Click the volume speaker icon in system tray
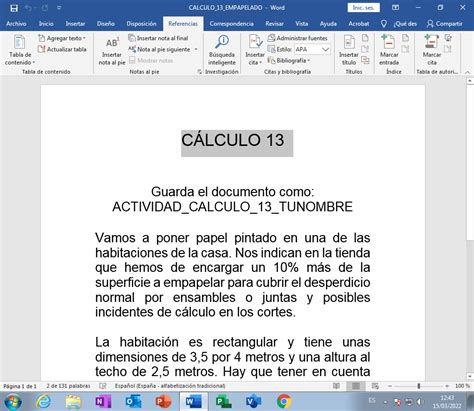The width and height of the screenshot is (474, 411). click(419, 402)
